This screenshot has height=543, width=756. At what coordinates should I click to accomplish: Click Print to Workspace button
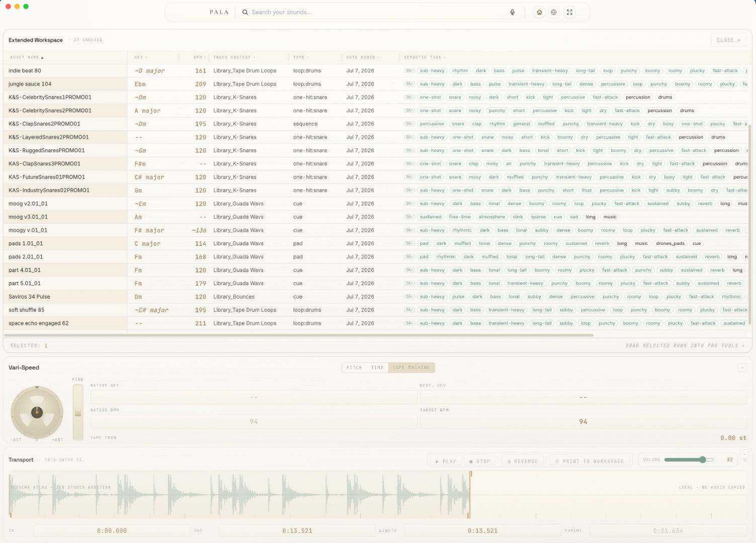[590, 461]
